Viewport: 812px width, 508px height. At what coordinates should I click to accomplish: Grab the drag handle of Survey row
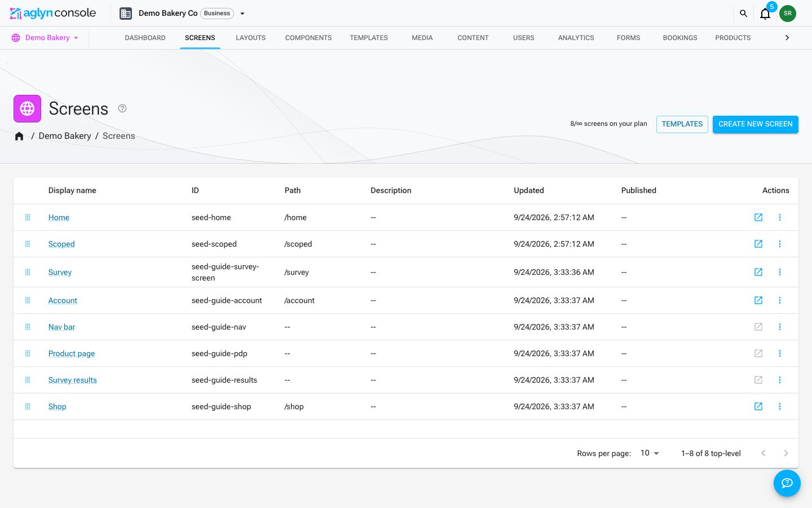(x=28, y=272)
